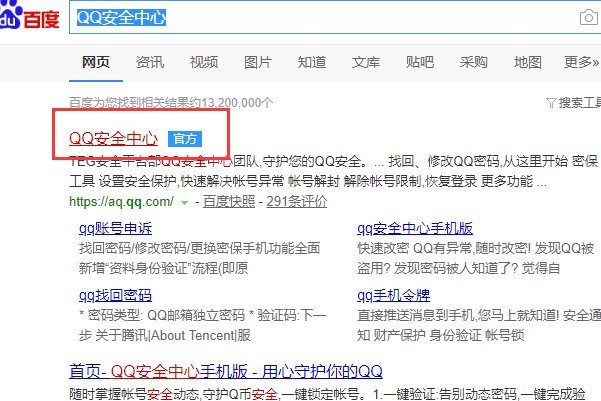Switch to the 地图 tab
The width and height of the screenshot is (601, 401).
point(528,62)
